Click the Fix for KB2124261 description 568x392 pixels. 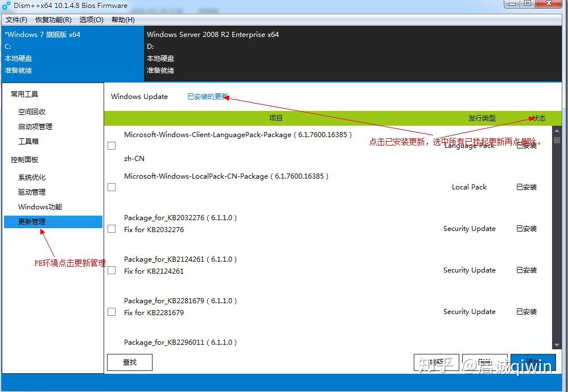pos(154,271)
